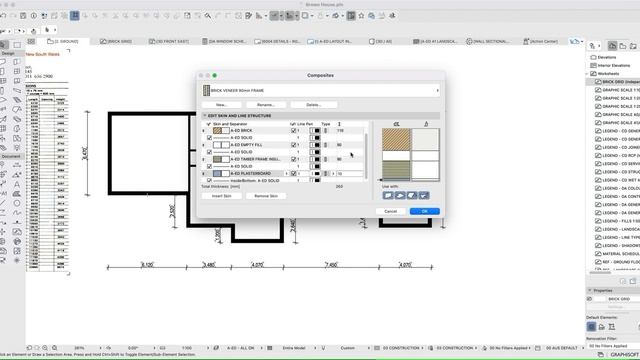The width and height of the screenshot is (640, 360).
Task: Open the Project Chooser dropdown in Navigator
Action: (594, 46)
